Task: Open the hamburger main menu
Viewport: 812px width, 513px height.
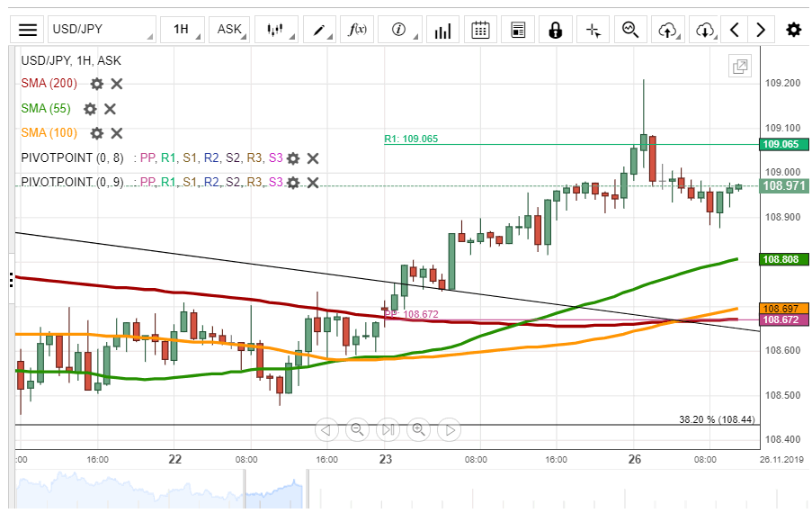Action: 28,30
